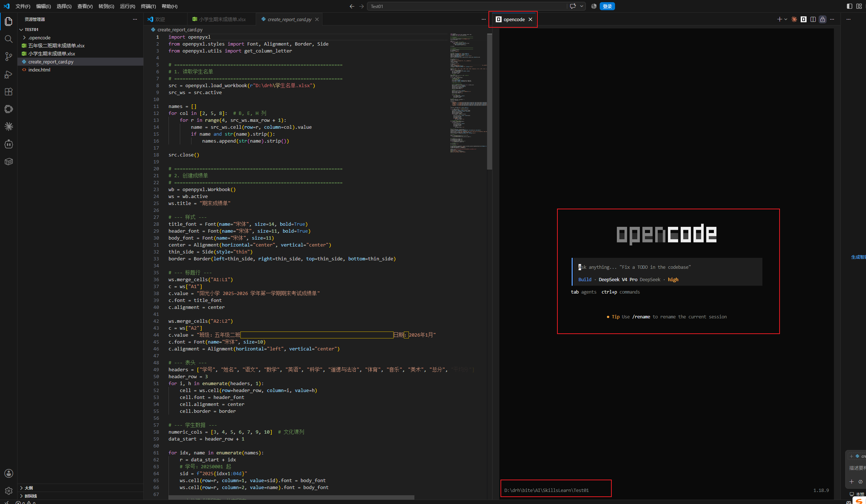This screenshot has width=866, height=504.
Task: Switch to the 小学生期末成绩单.xlsx tab
Action: (x=222, y=19)
